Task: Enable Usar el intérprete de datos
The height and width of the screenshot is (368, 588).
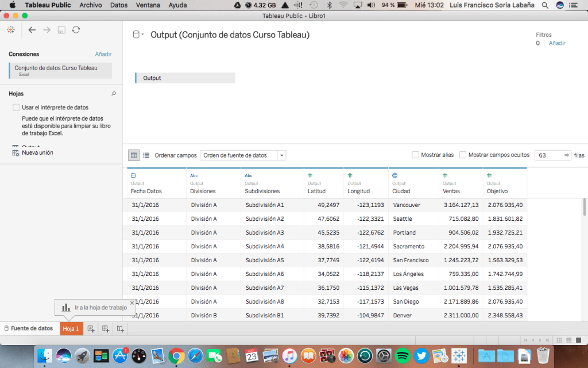Action: 16,108
